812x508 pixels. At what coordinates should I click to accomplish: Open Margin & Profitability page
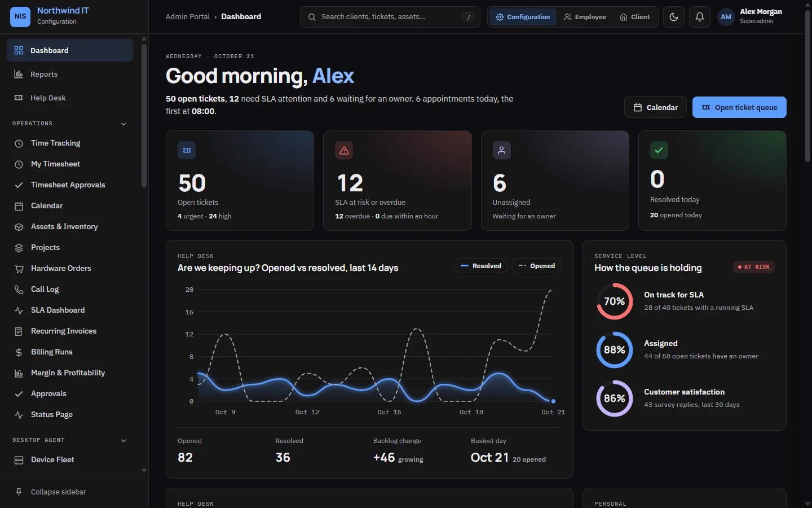[x=70, y=373]
